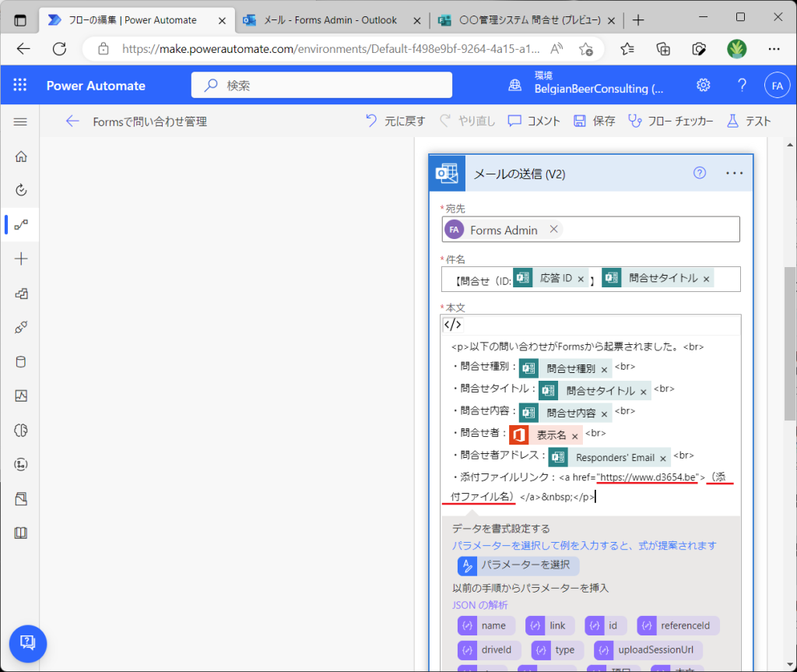This screenshot has width=797, height=672.
Task: Open a new browser tab
Action: (x=638, y=20)
